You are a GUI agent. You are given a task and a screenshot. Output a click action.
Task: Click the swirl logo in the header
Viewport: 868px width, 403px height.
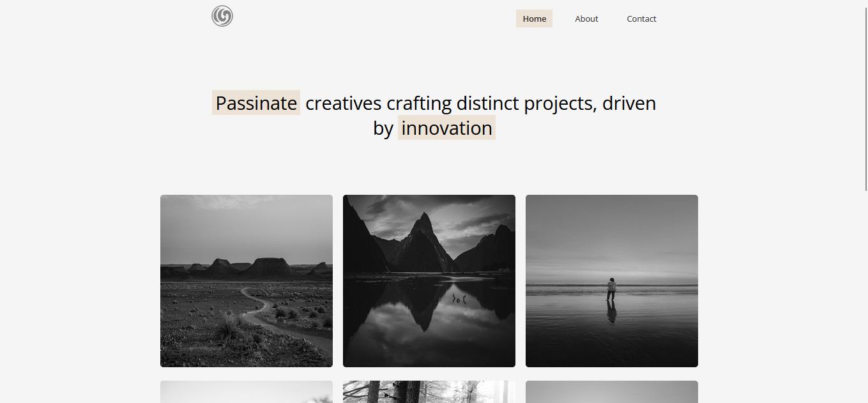point(222,16)
